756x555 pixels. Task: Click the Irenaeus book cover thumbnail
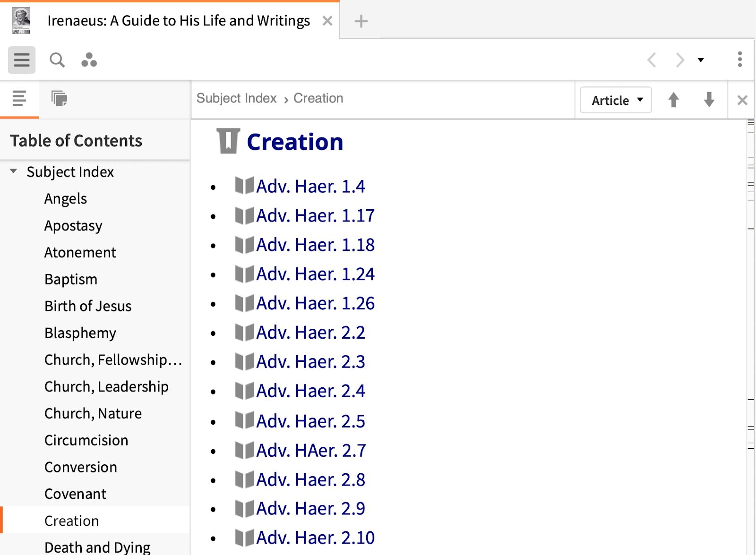21,20
